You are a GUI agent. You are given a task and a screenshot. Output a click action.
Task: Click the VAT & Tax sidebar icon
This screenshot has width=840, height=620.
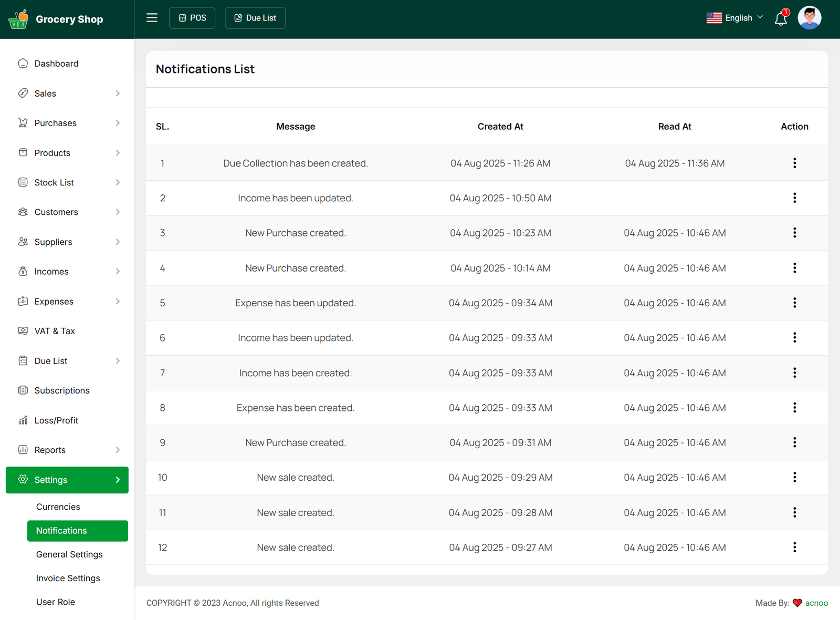click(23, 331)
